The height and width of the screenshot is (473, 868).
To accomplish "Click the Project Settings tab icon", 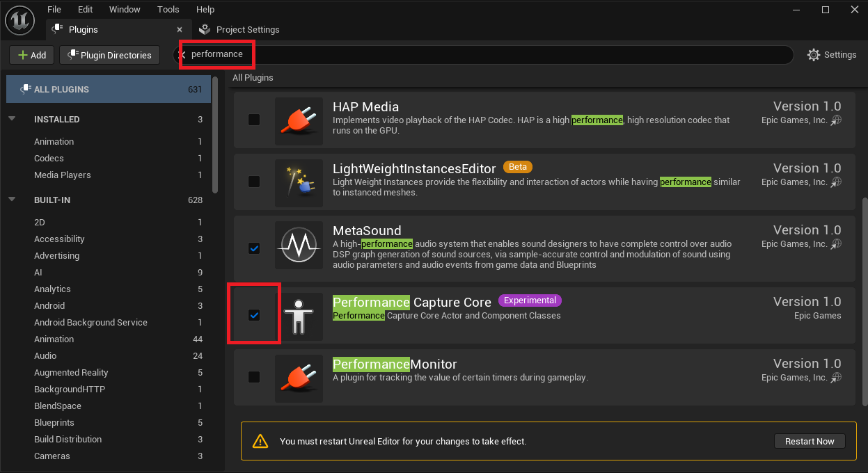I will point(205,30).
